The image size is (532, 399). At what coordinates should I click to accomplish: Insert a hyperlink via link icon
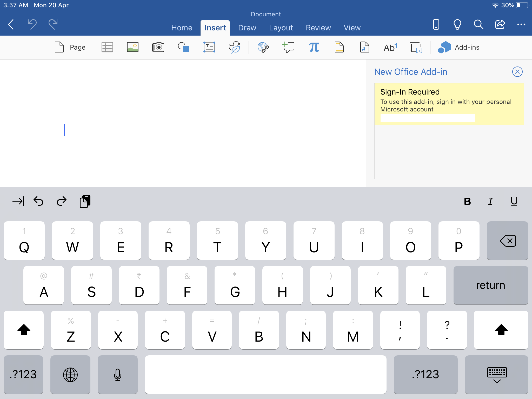pos(263,47)
